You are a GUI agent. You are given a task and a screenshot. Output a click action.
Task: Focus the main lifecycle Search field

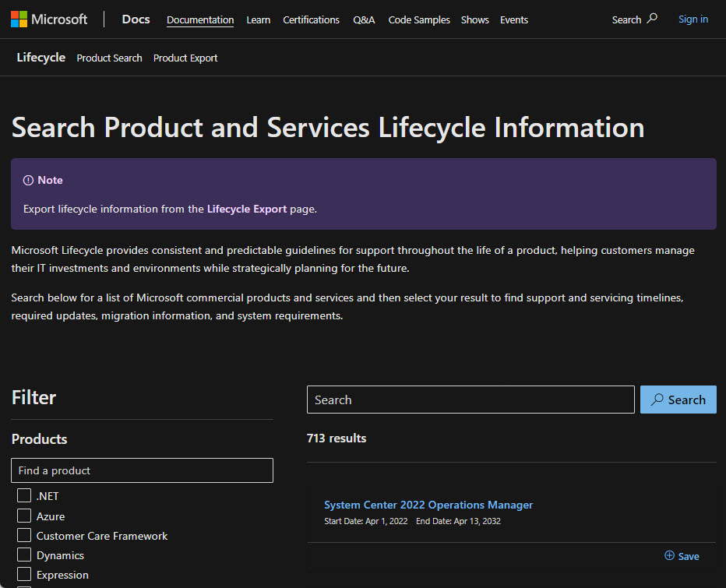(470, 400)
